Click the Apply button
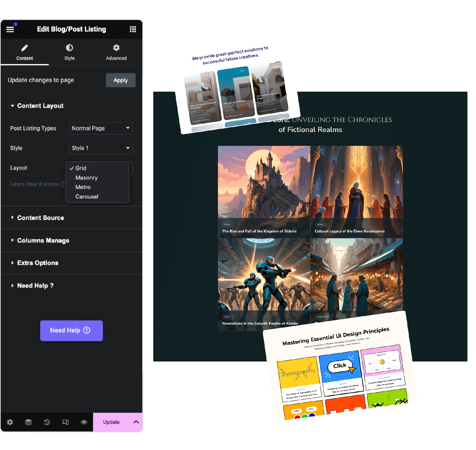 (x=121, y=80)
